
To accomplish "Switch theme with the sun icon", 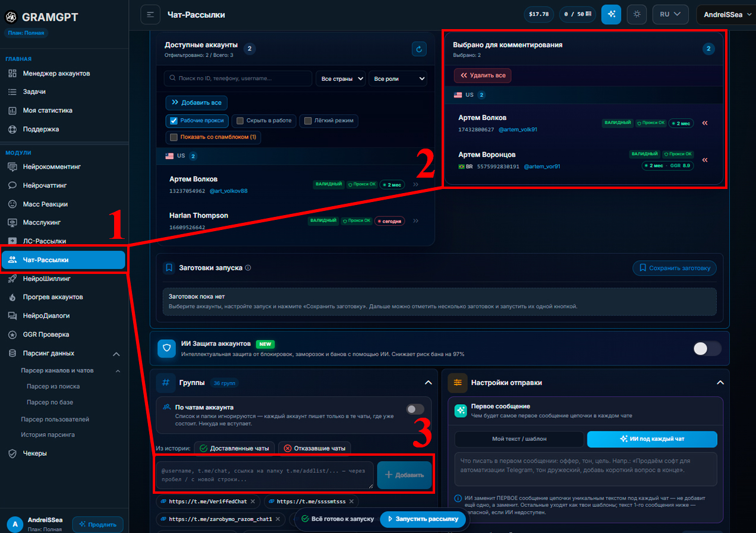I will click(637, 14).
